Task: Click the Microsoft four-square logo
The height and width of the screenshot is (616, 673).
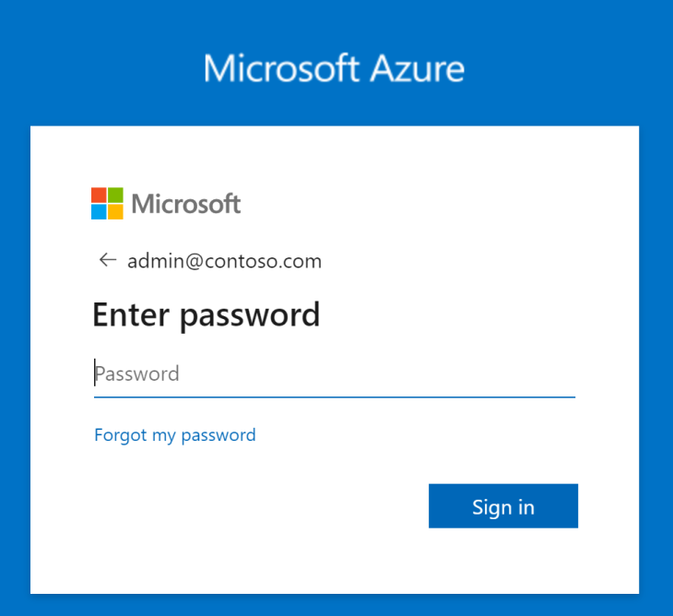Action: coord(107,204)
